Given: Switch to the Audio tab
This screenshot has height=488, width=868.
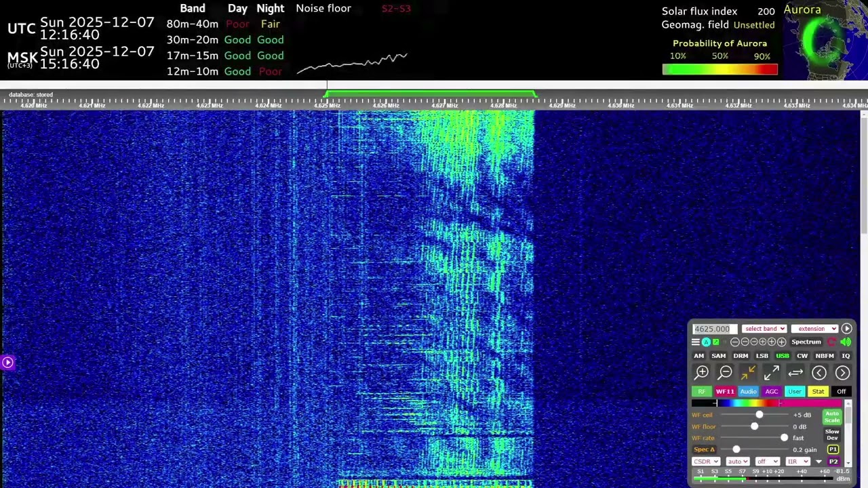Looking at the screenshot, I should click(x=749, y=392).
